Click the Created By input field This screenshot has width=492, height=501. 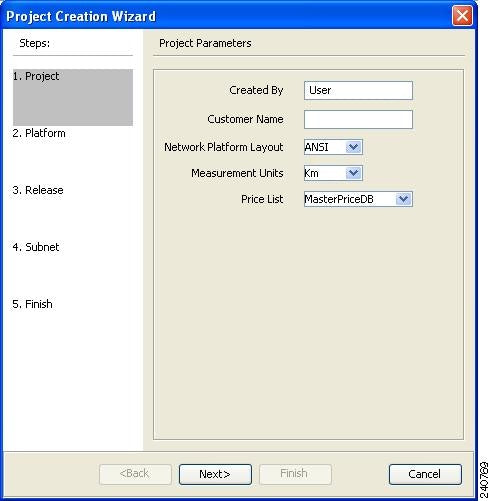tap(358, 90)
